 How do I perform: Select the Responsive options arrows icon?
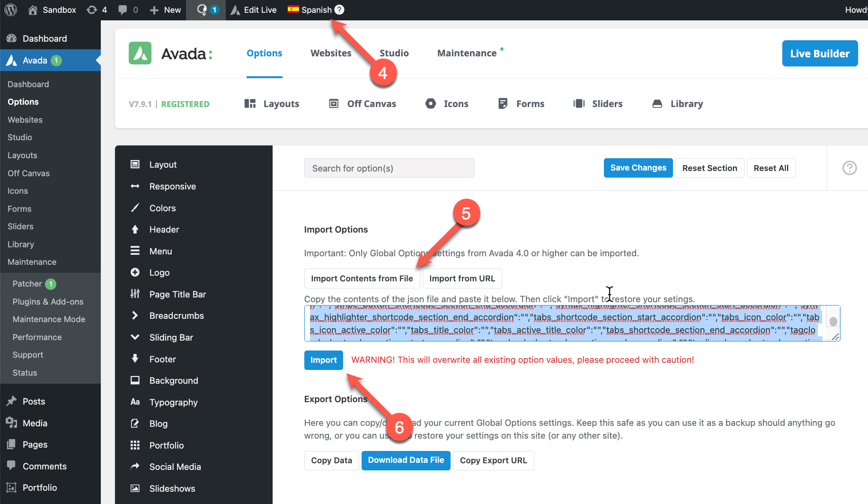(135, 186)
